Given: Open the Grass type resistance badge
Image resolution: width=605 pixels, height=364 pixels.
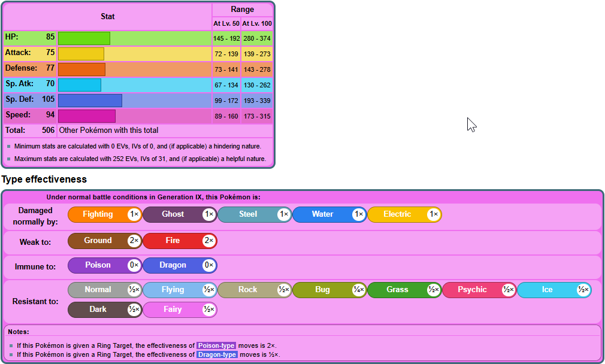Looking at the screenshot, I should coord(404,290).
